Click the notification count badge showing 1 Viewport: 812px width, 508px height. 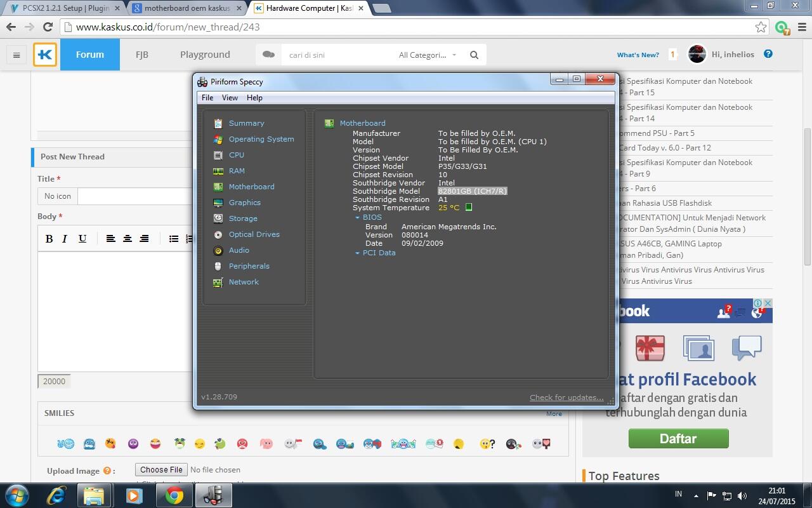click(672, 55)
